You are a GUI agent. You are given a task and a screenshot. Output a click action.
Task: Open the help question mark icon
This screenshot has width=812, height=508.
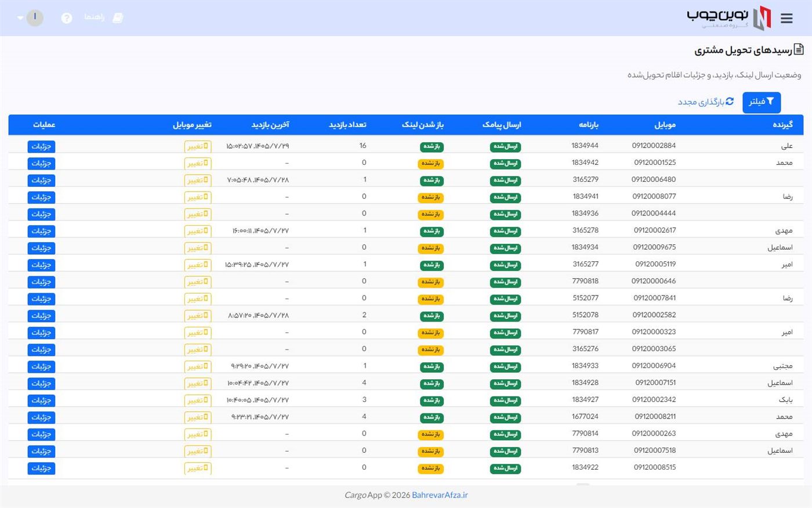[x=67, y=18]
